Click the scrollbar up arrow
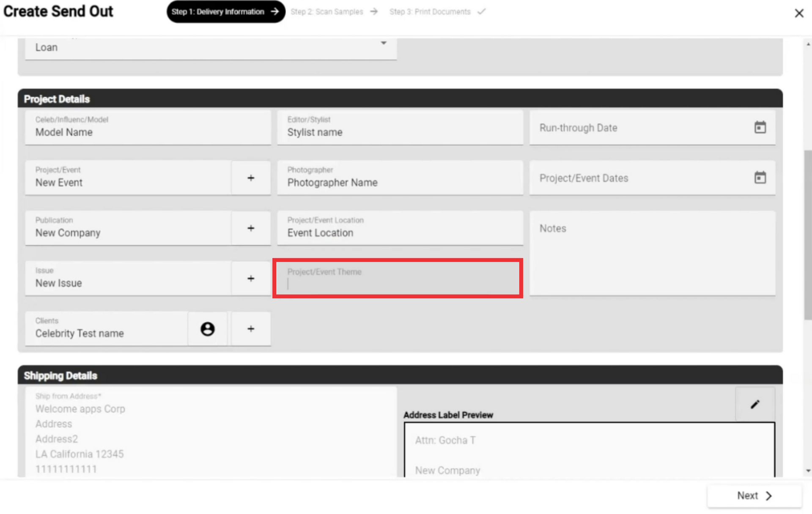The height and width of the screenshot is (514, 812). (808, 44)
